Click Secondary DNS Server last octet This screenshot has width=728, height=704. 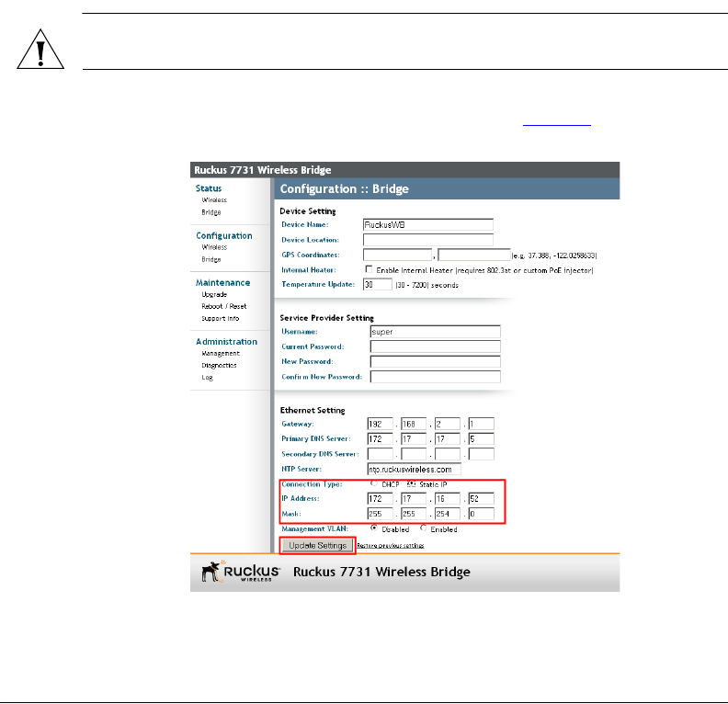[482, 454]
